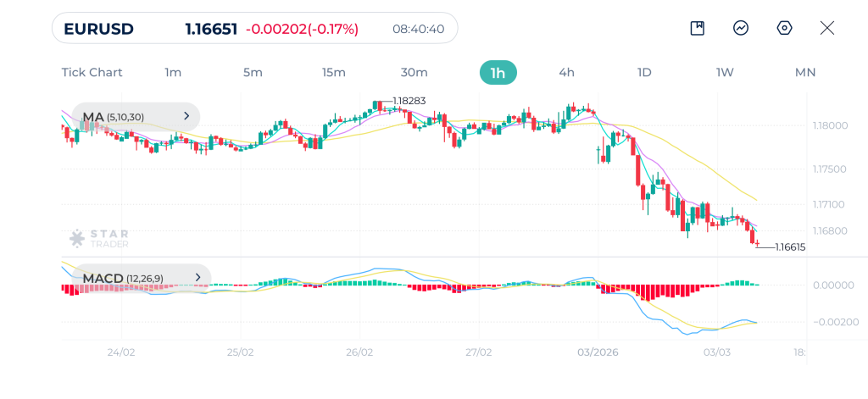Open chart settings hexagon icon

tap(784, 28)
